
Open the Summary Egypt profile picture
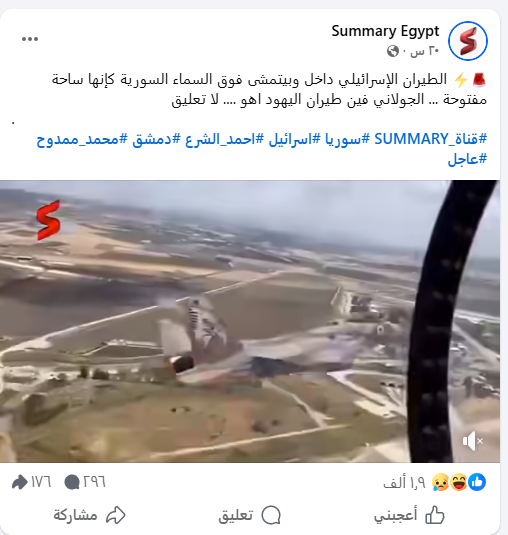point(468,41)
